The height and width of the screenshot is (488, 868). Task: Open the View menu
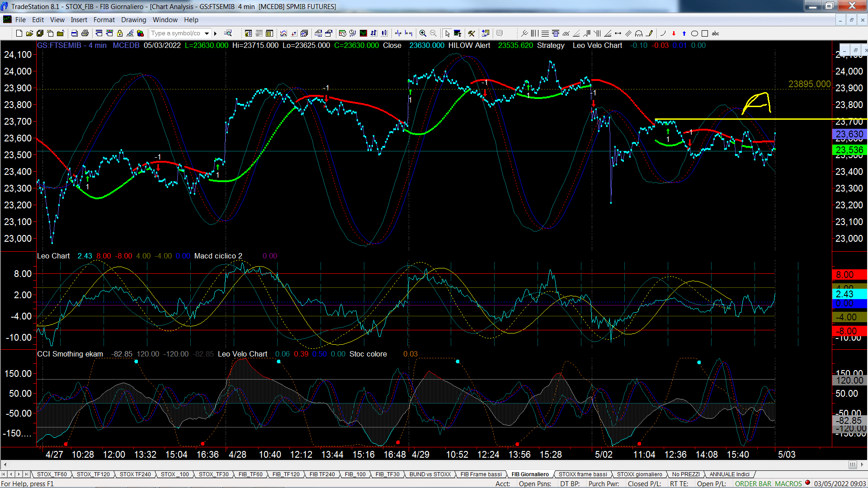click(x=57, y=20)
